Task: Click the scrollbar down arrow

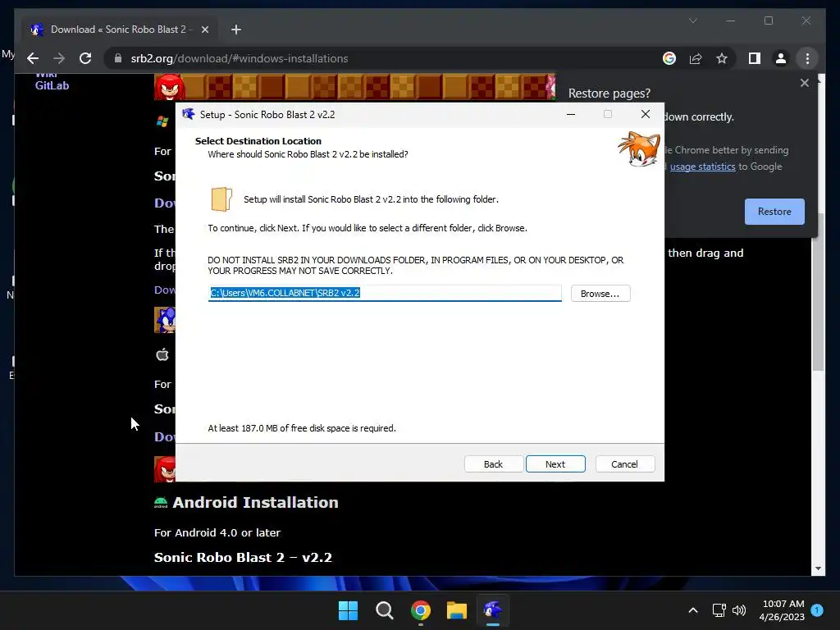Action: [x=818, y=569]
